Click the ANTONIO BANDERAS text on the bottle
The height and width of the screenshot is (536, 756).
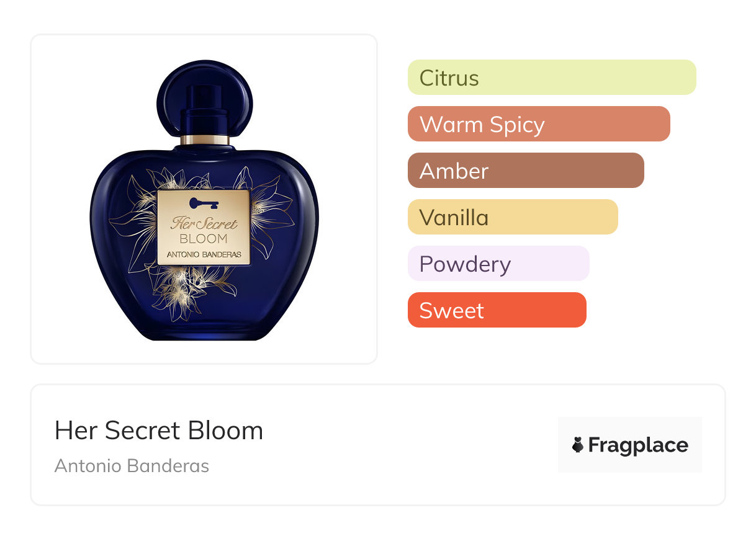pyautogui.click(x=204, y=255)
